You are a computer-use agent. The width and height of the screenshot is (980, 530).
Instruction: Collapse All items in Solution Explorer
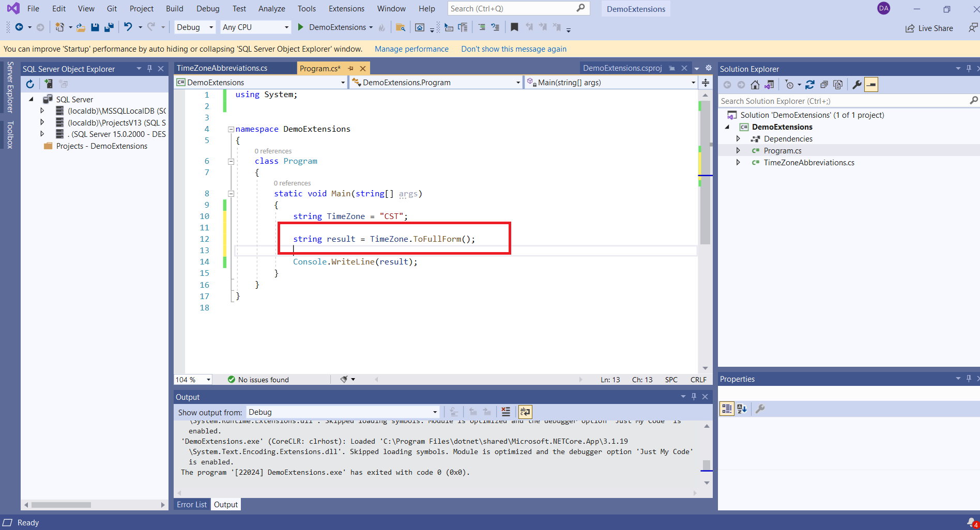[824, 84]
